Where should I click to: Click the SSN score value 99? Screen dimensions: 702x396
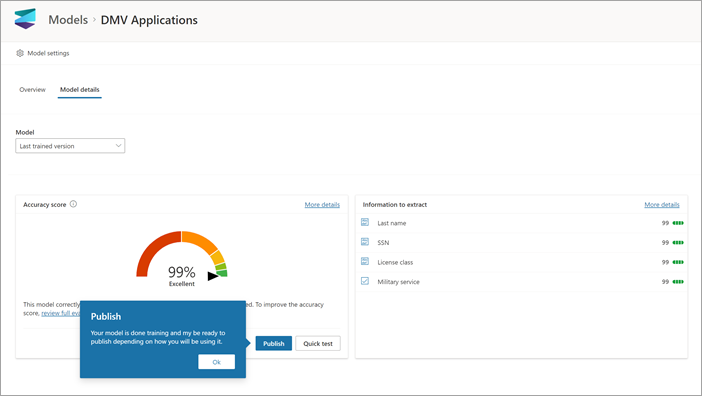[665, 243]
